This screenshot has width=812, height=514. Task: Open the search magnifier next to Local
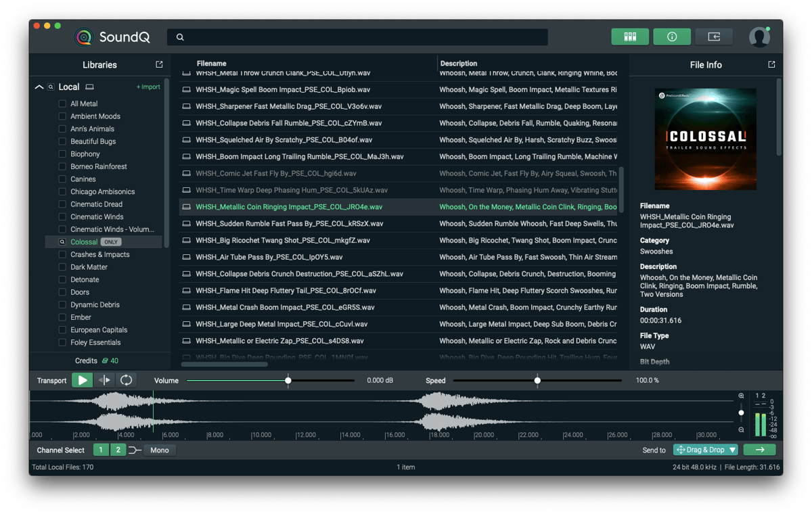[50, 87]
